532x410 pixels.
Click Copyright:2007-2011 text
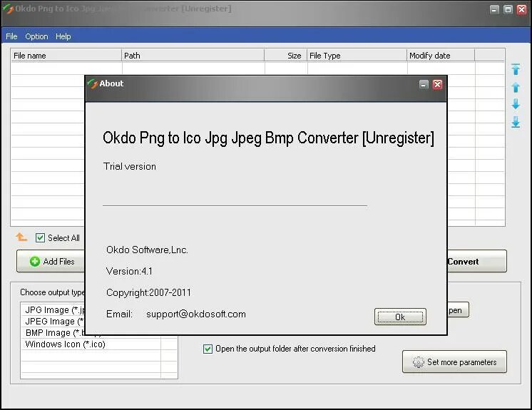pos(148,292)
